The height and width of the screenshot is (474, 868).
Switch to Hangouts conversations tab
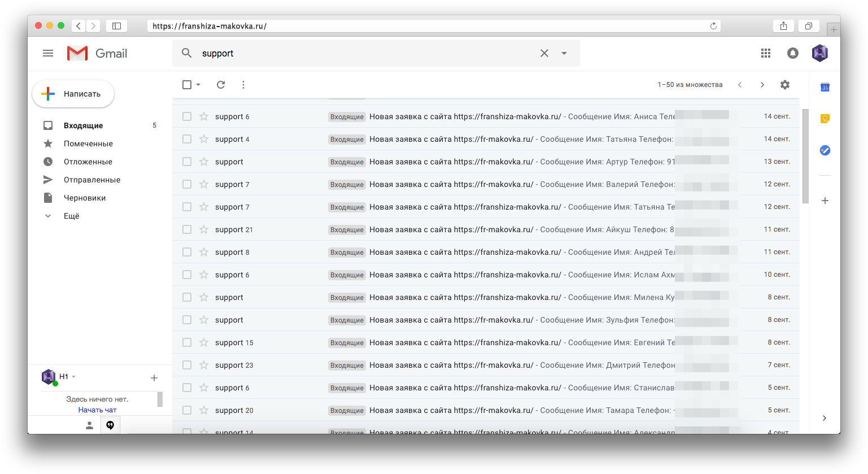pyautogui.click(x=110, y=425)
